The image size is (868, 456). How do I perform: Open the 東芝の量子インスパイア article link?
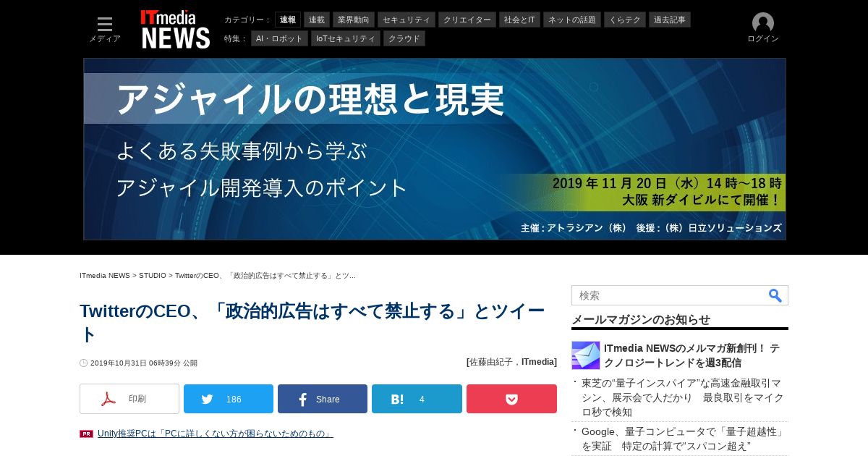click(x=683, y=397)
